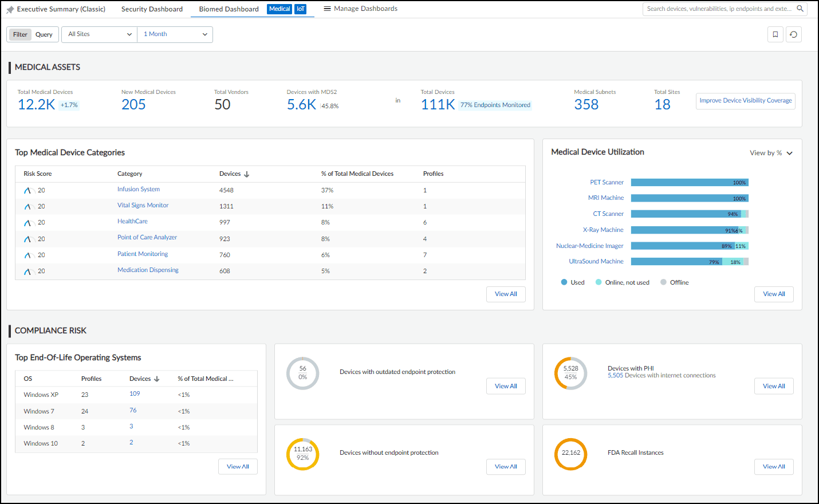This screenshot has width=819, height=504.
Task: Toggle the Online, not used legend item
Action: point(623,282)
